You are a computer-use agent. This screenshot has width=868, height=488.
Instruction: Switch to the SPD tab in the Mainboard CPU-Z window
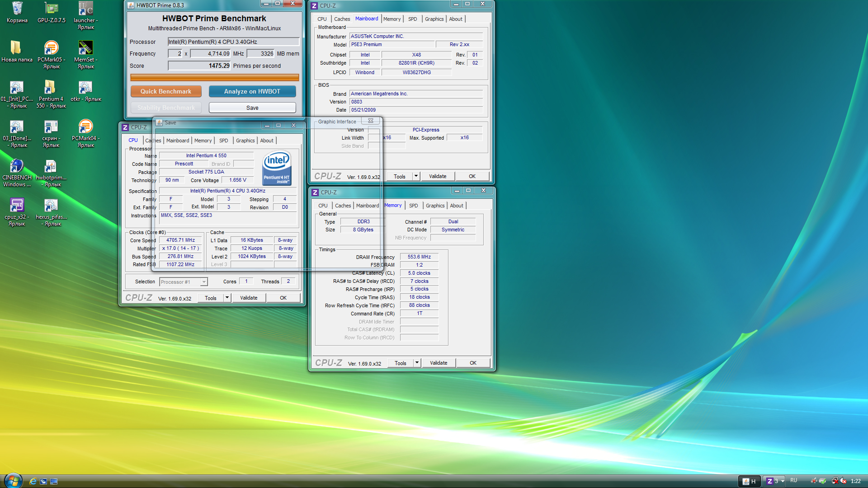413,19
